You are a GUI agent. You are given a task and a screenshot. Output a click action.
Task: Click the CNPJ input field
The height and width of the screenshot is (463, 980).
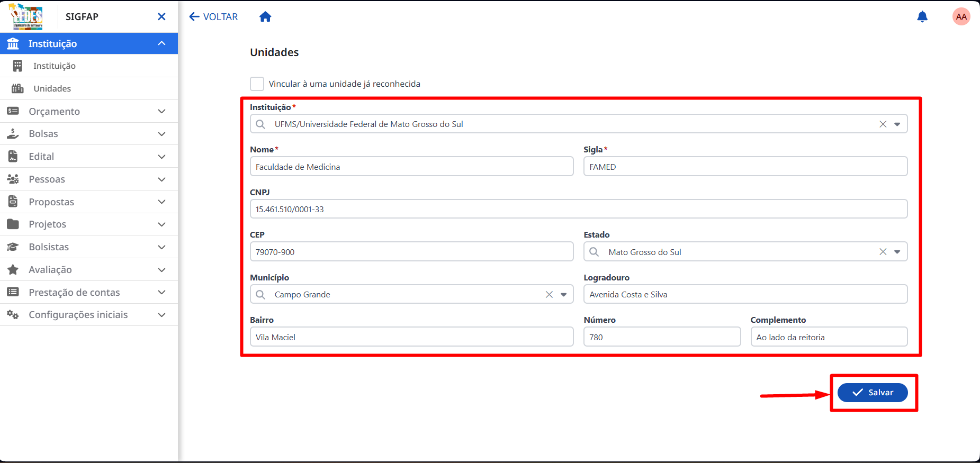coord(579,209)
